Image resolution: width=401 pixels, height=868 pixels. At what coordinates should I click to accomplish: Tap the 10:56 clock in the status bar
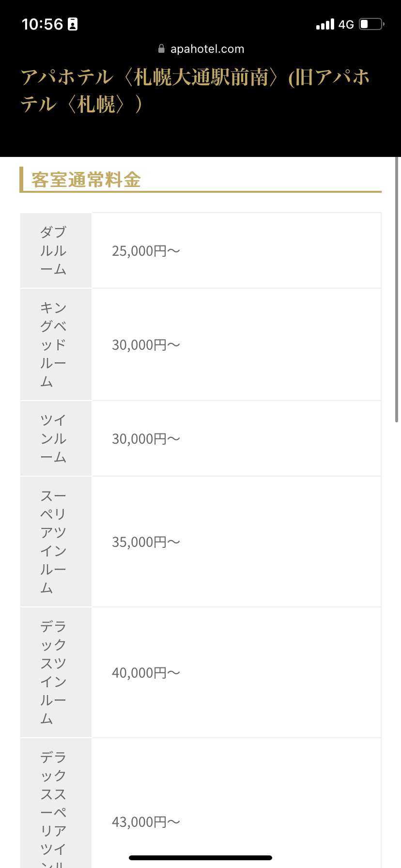tap(43, 24)
